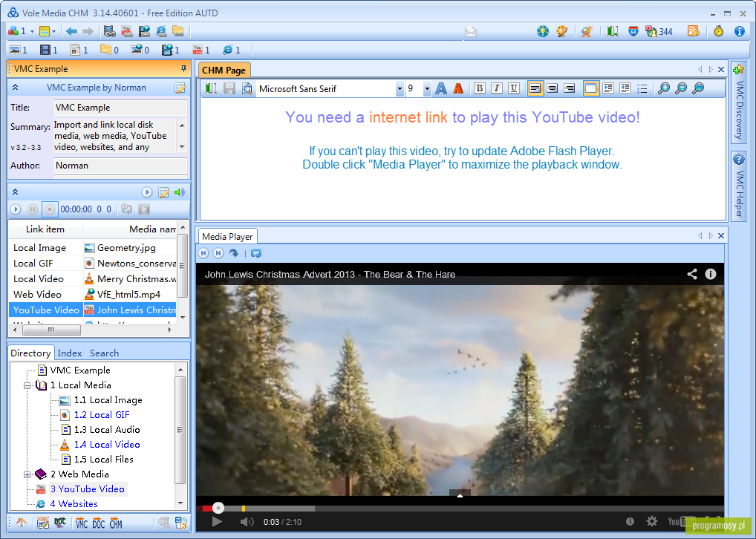Pin the VMC Example panel
The width and height of the screenshot is (756, 539).
pyautogui.click(x=183, y=68)
